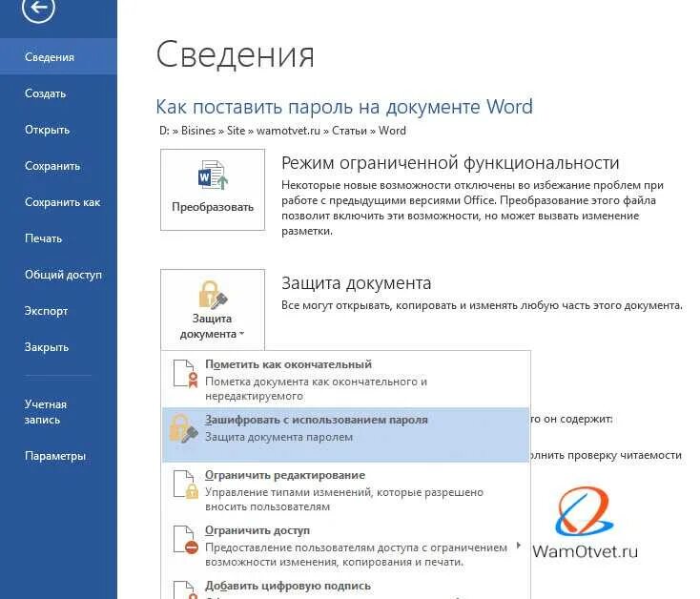Viewport: 700px width, 599px height.
Task: Click the document title Как поставить пароль
Action: [x=344, y=107]
